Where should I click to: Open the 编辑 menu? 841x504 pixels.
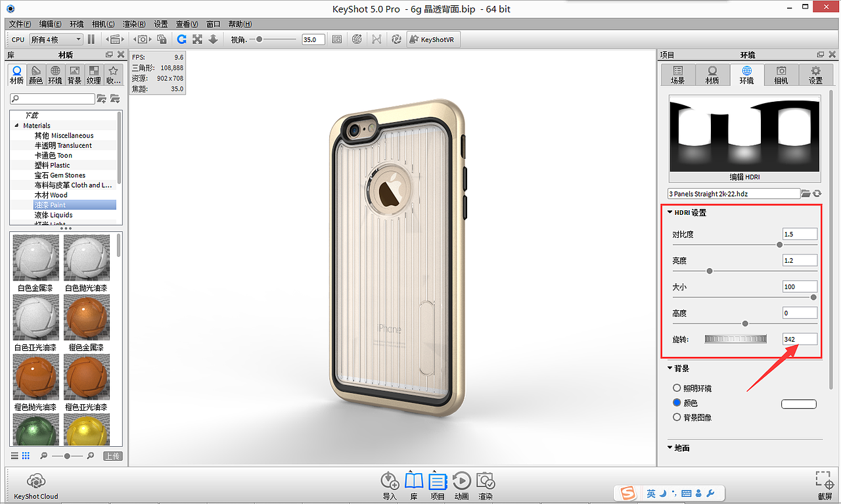click(50, 24)
